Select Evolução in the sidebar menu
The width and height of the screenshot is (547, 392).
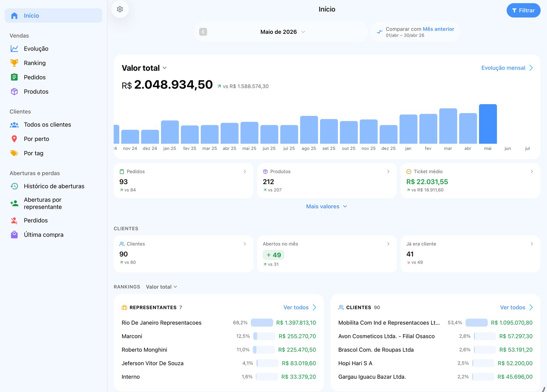[53, 49]
